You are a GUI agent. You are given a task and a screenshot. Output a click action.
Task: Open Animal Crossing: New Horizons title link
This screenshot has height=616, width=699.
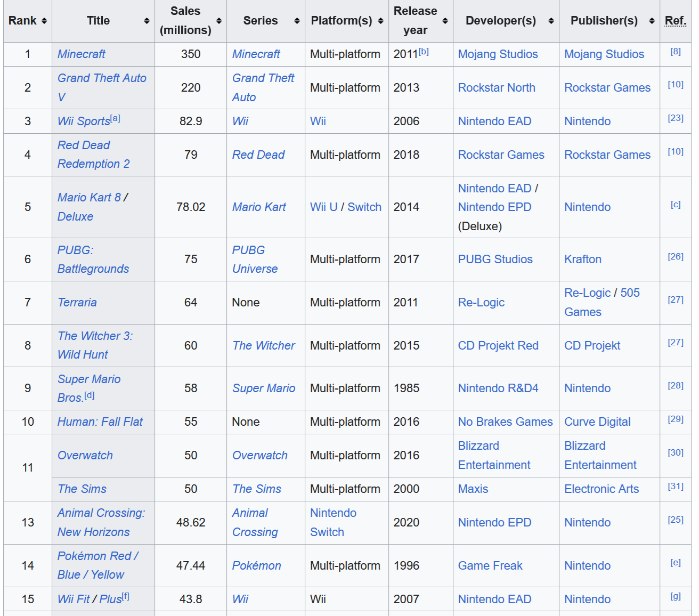pyautogui.click(x=101, y=522)
